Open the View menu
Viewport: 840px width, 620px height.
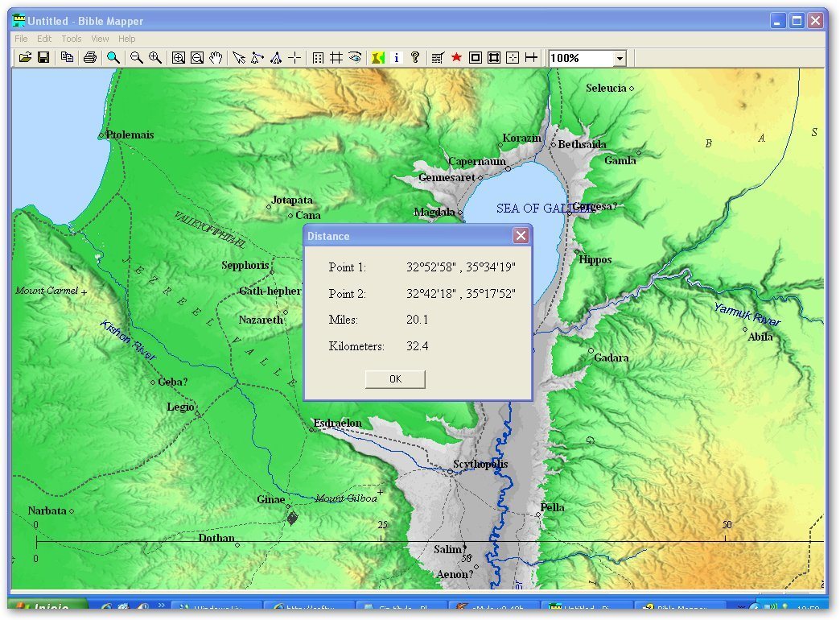tap(100, 38)
